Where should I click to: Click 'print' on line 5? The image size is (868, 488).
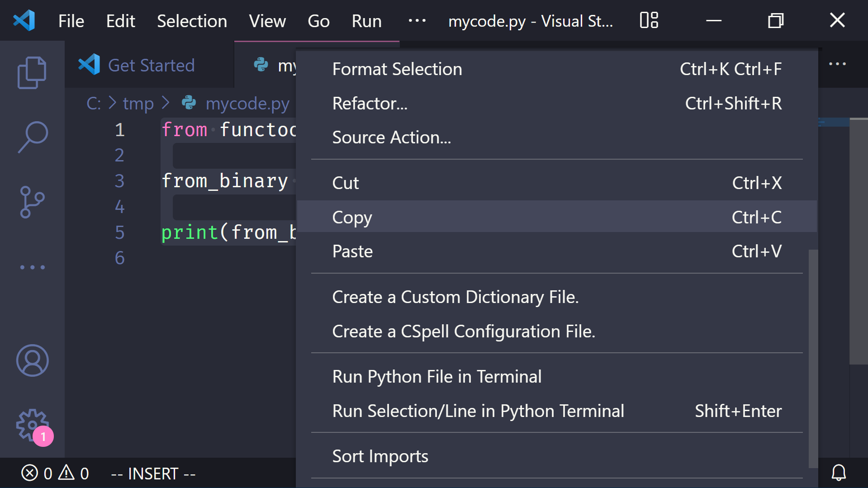[x=190, y=232]
